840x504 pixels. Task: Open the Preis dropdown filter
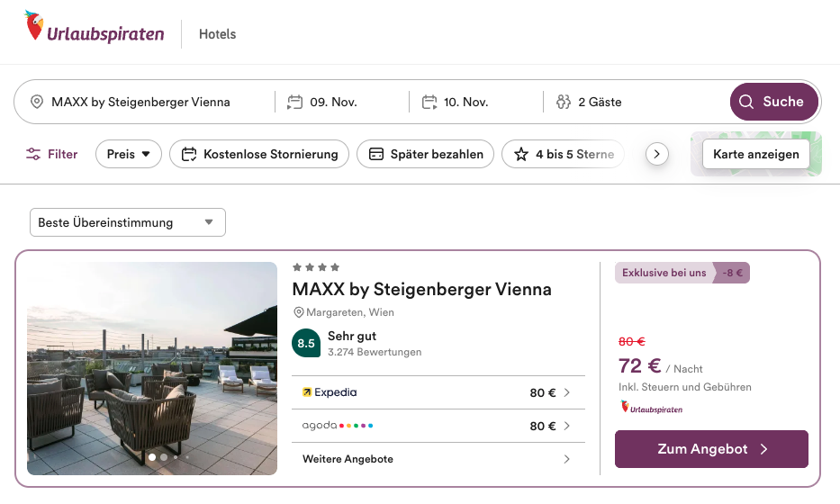click(128, 154)
